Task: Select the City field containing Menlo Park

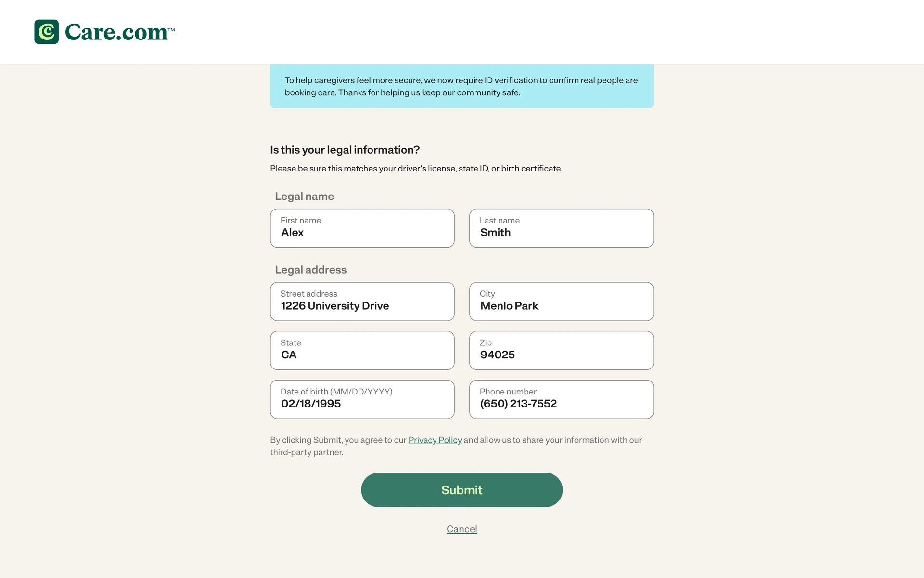Action: point(561,302)
